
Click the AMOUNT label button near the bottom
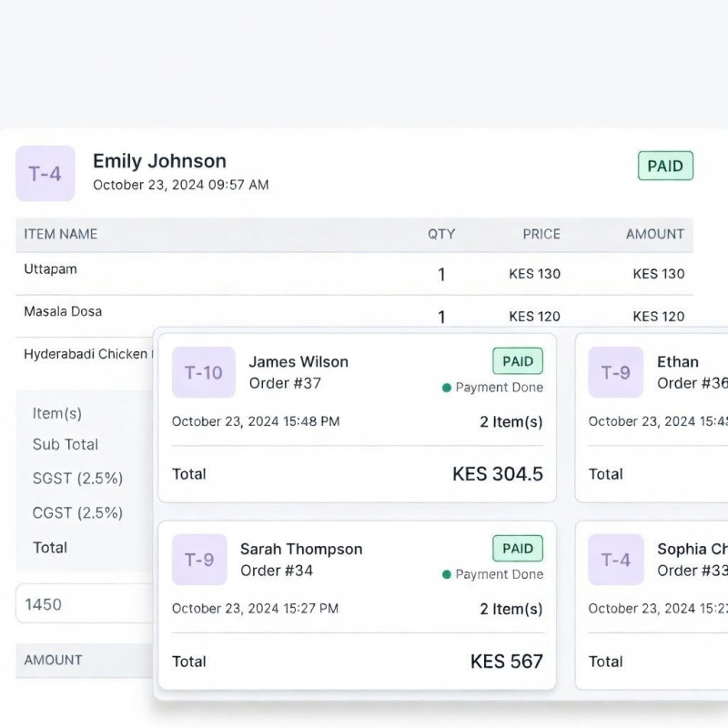coord(52,660)
